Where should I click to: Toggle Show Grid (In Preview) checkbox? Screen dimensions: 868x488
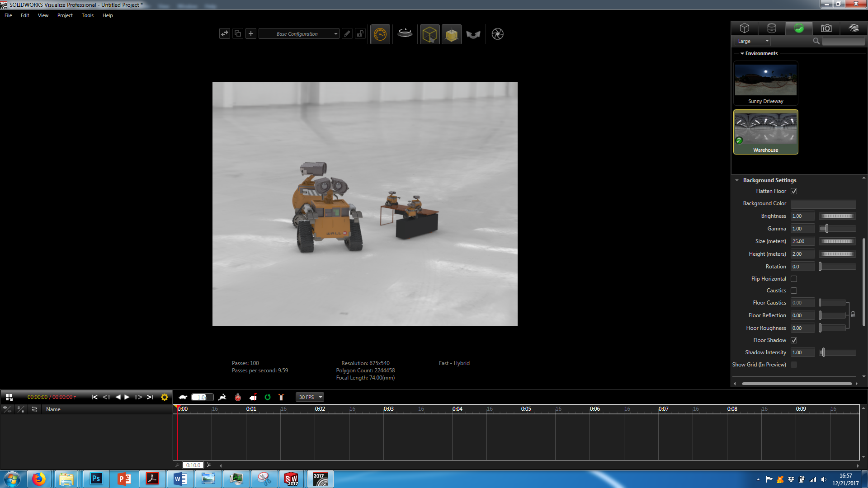[x=794, y=365]
